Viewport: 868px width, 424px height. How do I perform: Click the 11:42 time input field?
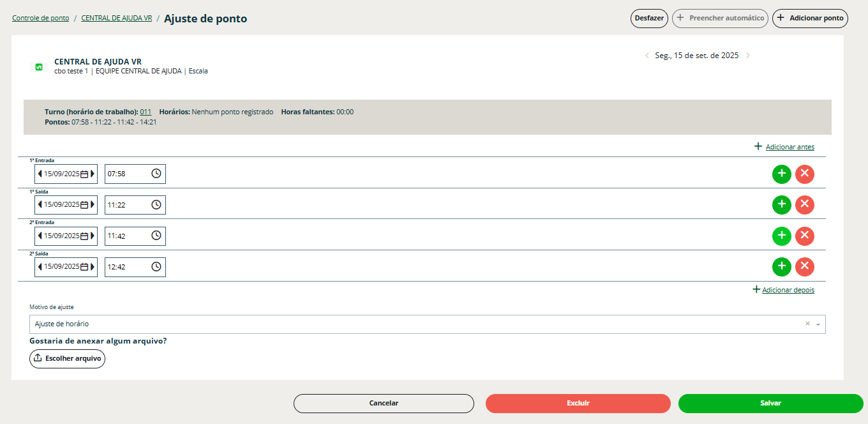tap(126, 236)
